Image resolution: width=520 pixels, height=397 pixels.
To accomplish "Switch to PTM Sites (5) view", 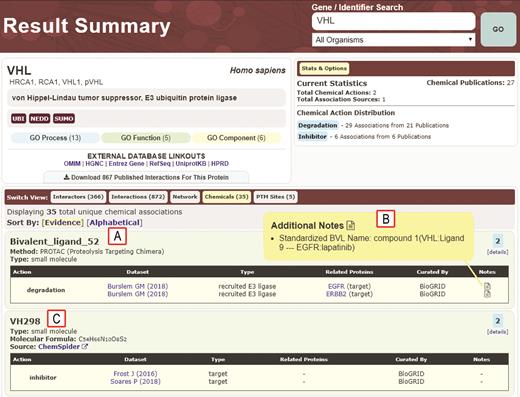I will (x=276, y=197).
